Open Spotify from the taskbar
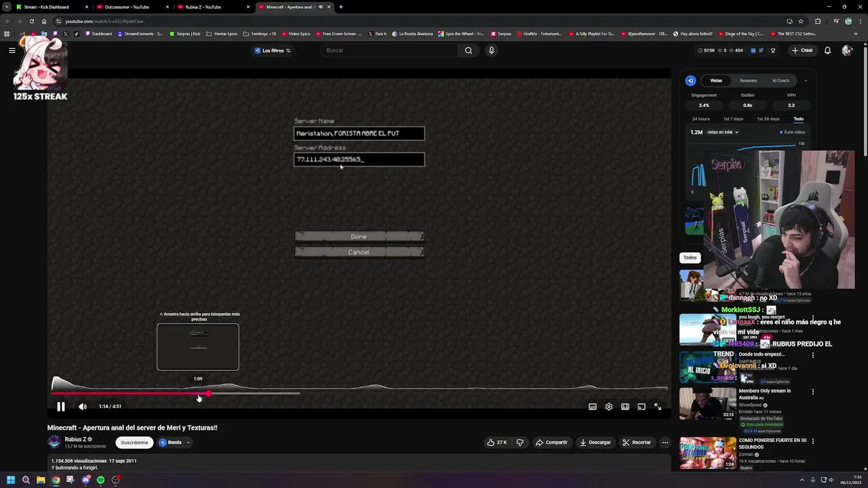This screenshot has height=488, width=868. (x=100, y=480)
